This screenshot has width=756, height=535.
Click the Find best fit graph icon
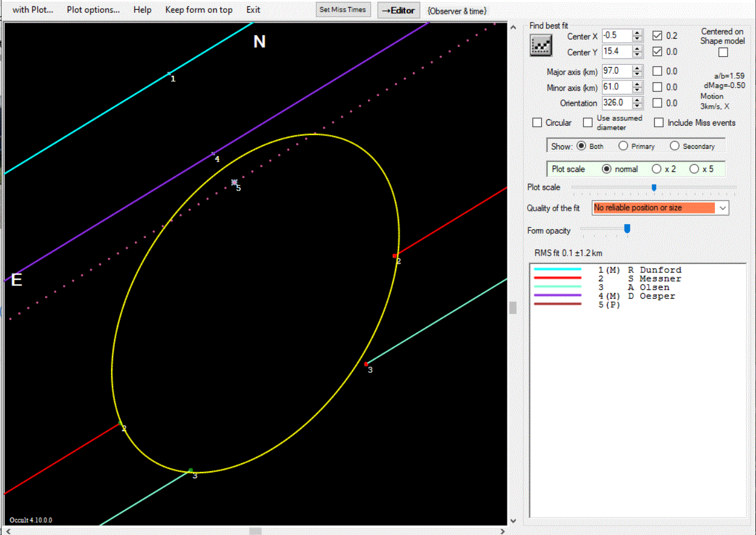pos(540,46)
